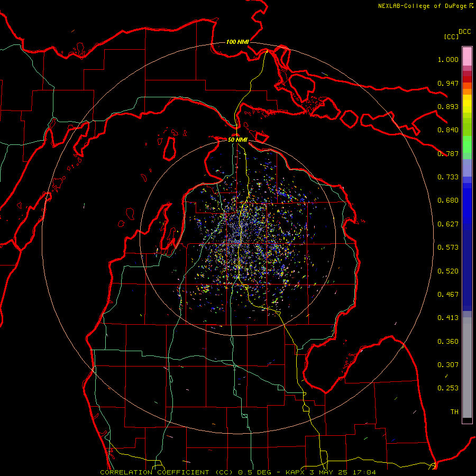The height and width of the screenshot is (476, 476).
Task: Click the 0.573 legend value
Action: click(448, 248)
